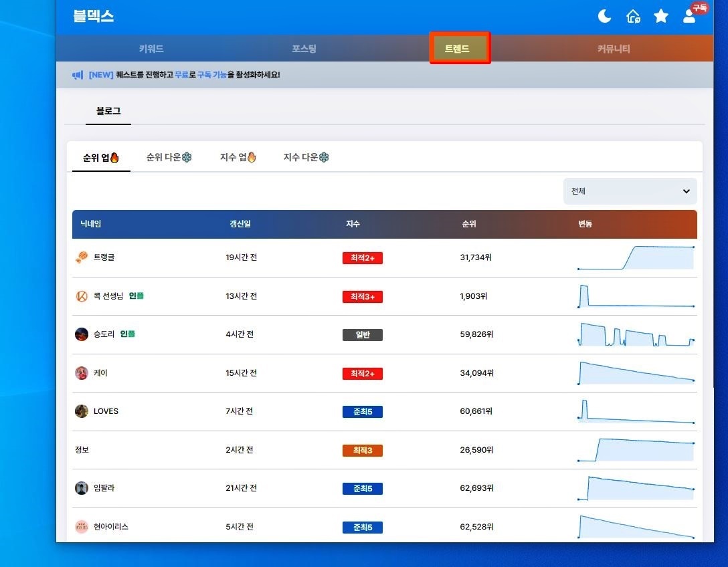
Task: Click the 트랭글 row trend chart
Action: (636, 257)
